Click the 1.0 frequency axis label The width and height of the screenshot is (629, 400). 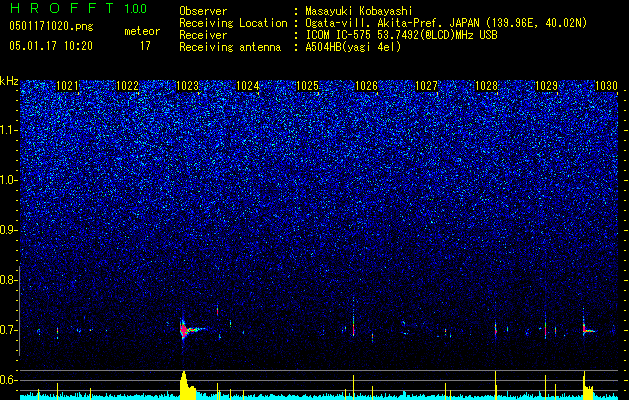tap(8, 180)
